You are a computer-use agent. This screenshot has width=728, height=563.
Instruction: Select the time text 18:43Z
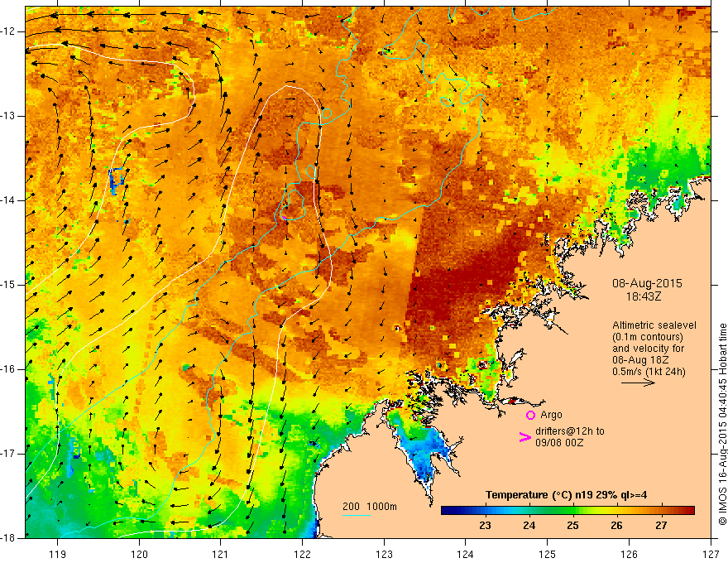click(x=643, y=296)
